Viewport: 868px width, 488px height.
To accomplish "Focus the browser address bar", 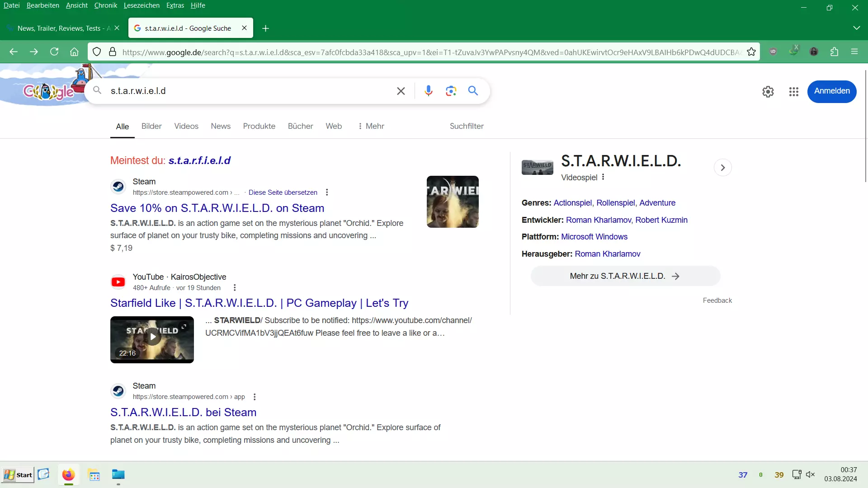I will [x=432, y=52].
